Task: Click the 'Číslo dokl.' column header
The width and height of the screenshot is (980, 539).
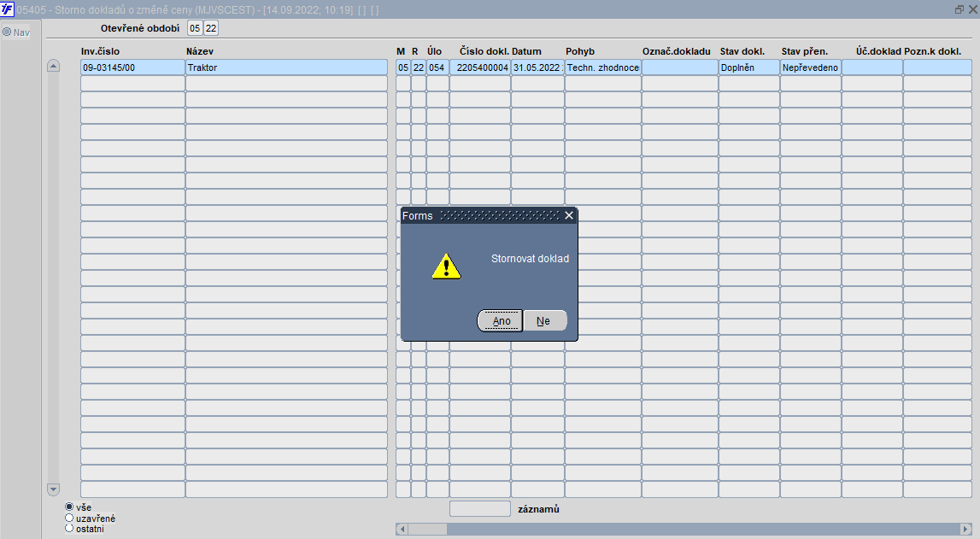Action: click(484, 51)
